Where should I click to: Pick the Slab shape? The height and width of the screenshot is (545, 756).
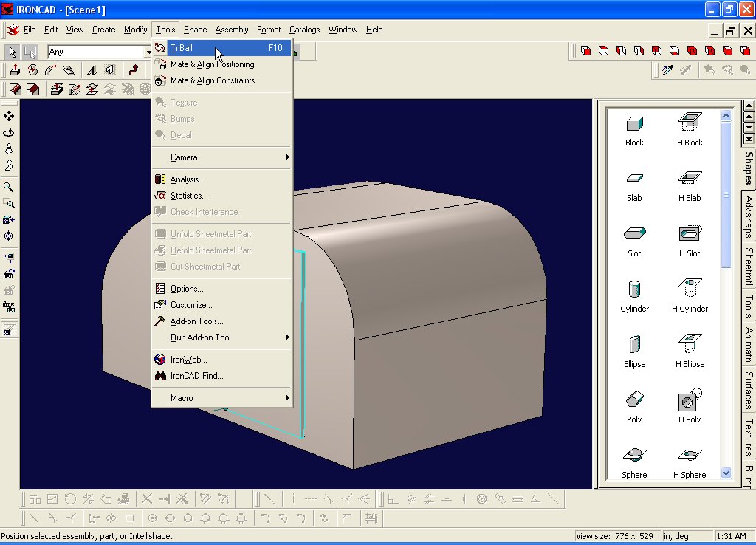pos(634,187)
